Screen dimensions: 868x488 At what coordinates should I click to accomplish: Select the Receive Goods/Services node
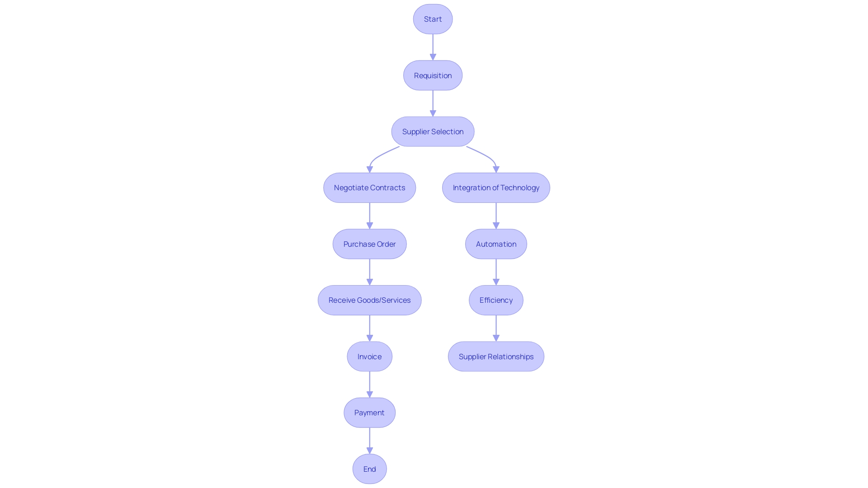[370, 300]
